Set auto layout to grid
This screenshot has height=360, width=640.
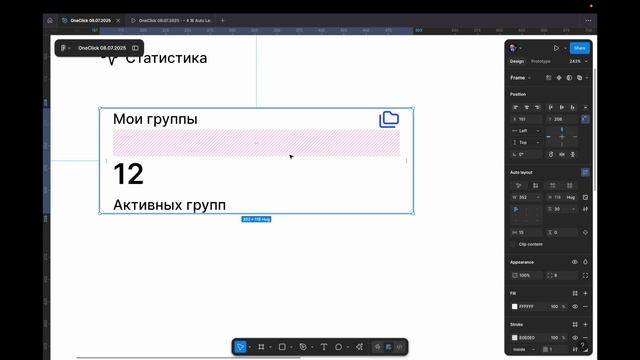569,186
